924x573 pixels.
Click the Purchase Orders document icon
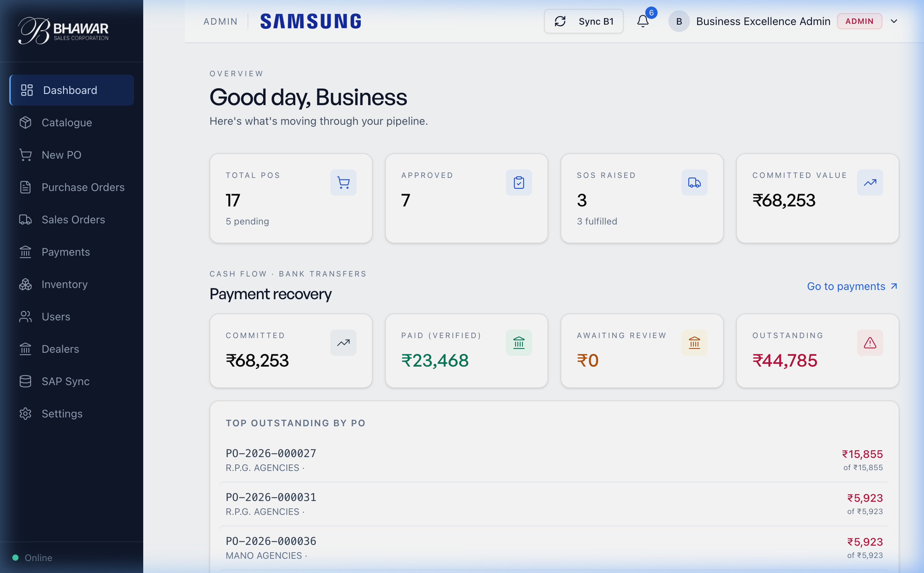click(25, 187)
